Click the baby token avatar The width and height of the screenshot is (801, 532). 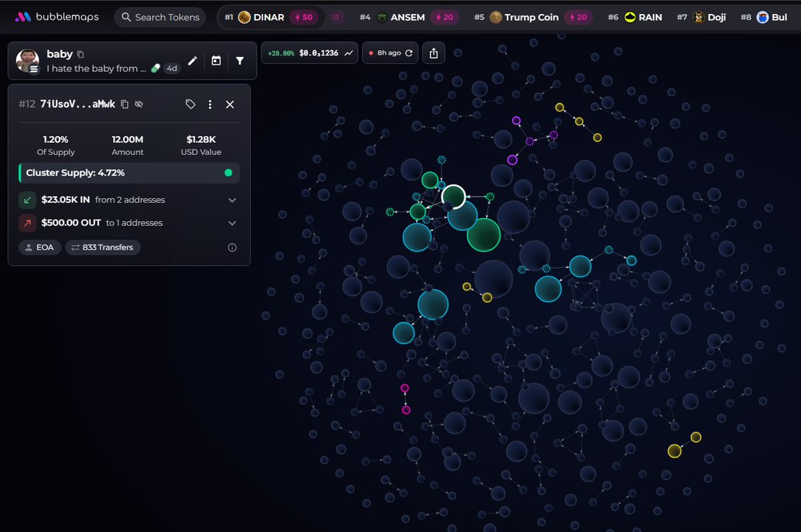[x=27, y=61]
